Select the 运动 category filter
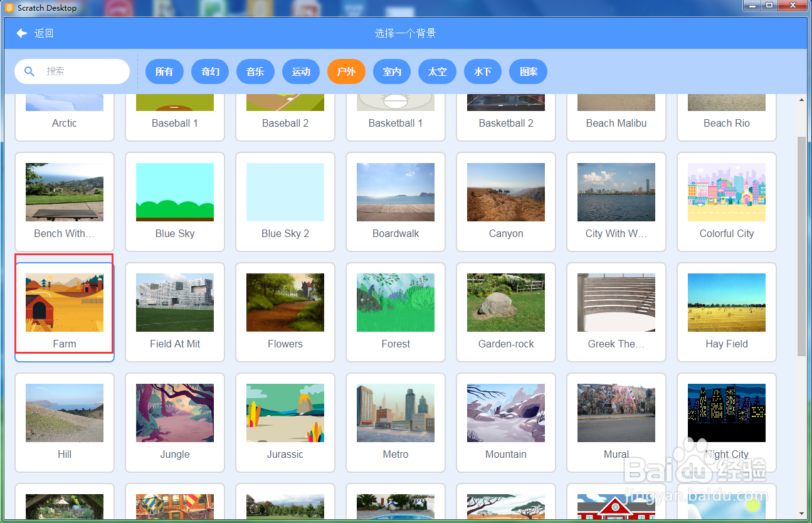The image size is (812, 523). [301, 71]
